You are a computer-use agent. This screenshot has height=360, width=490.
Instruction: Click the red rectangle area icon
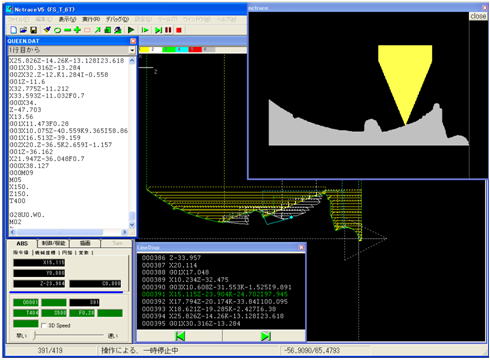point(87,30)
